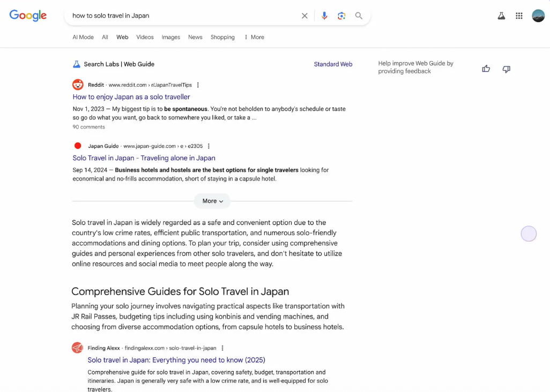This screenshot has height=392, width=550.
Task: Click the Google logo
Action: click(28, 16)
